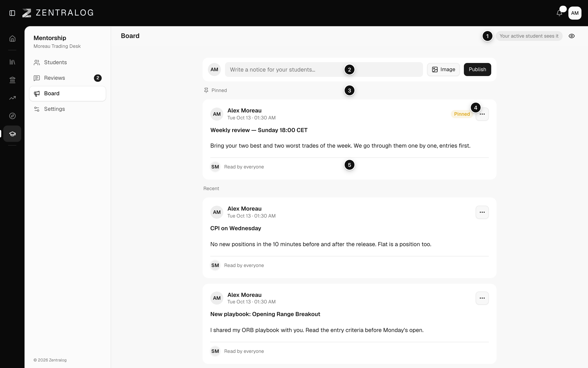Click the AM avatar in the composer
The width and height of the screenshot is (588, 368).
coord(214,70)
